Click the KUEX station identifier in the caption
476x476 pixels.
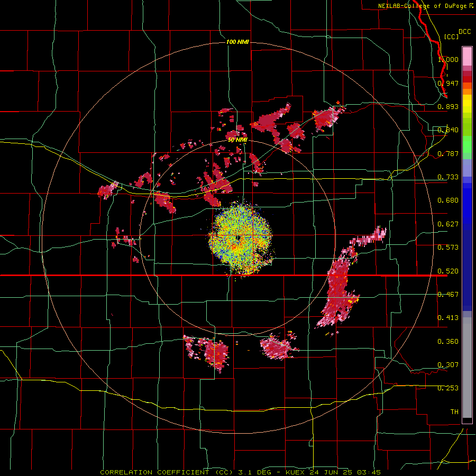click(x=295, y=472)
